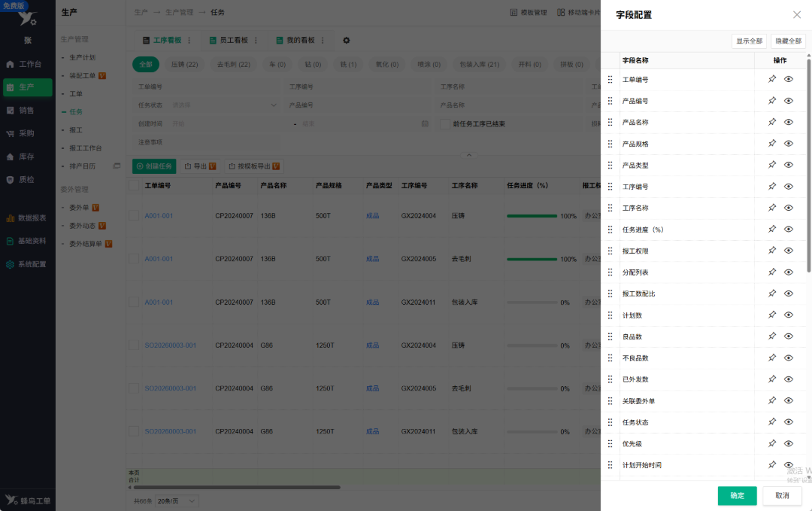Open the 20条/页 page size dropdown

pos(176,501)
